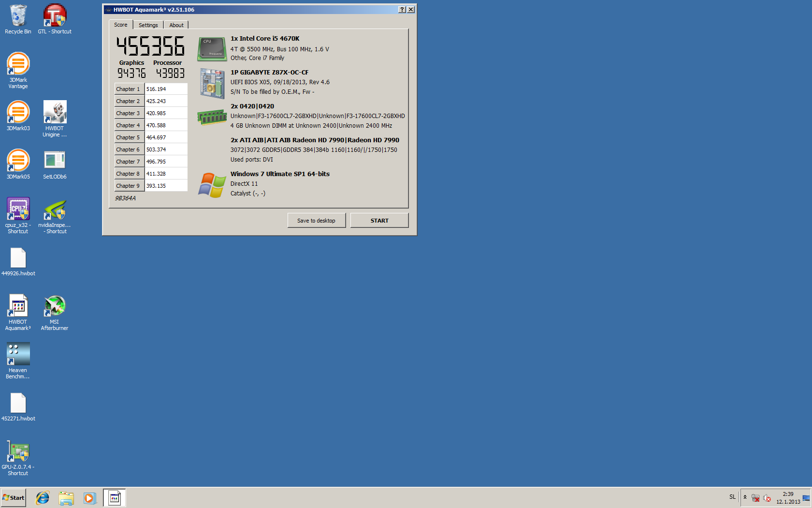The image size is (812, 508).
Task: Click the 393.135 value field
Action: coord(166,186)
